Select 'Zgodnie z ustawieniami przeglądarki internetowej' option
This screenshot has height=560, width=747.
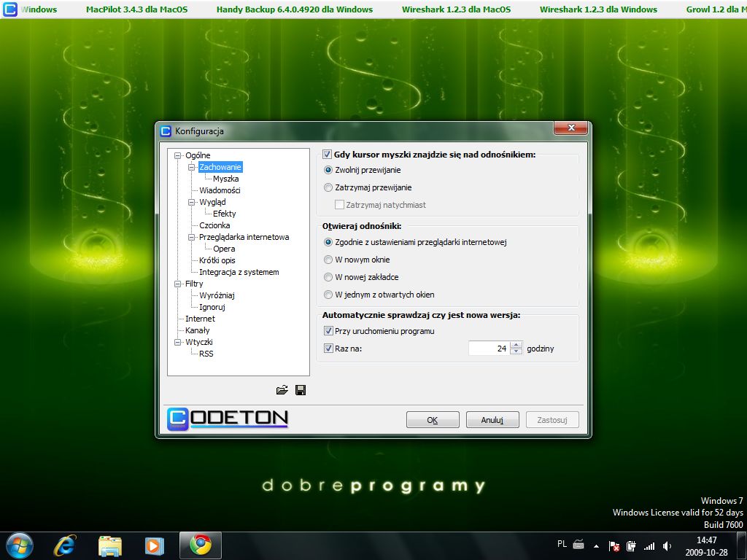[x=328, y=242]
